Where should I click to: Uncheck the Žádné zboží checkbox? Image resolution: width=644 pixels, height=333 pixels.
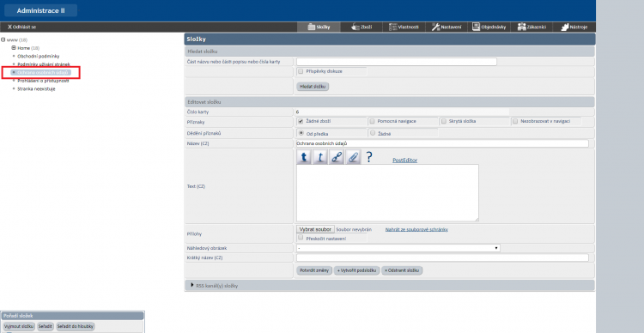301,121
